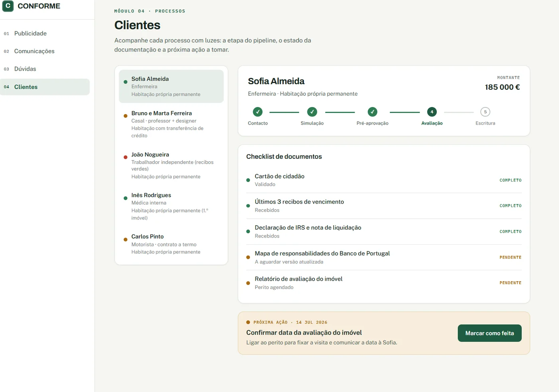
Task: Open Bruno e Marta Ferreira's process
Action: coord(171,124)
